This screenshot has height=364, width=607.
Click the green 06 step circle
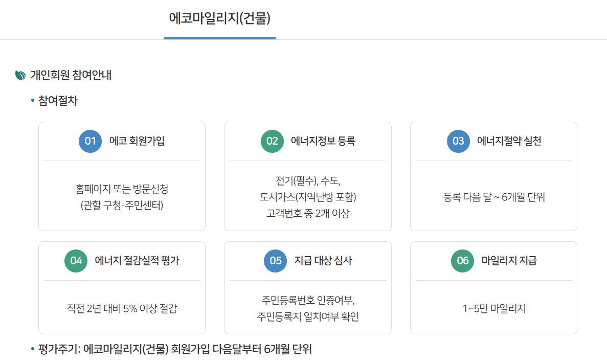point(463,261)
